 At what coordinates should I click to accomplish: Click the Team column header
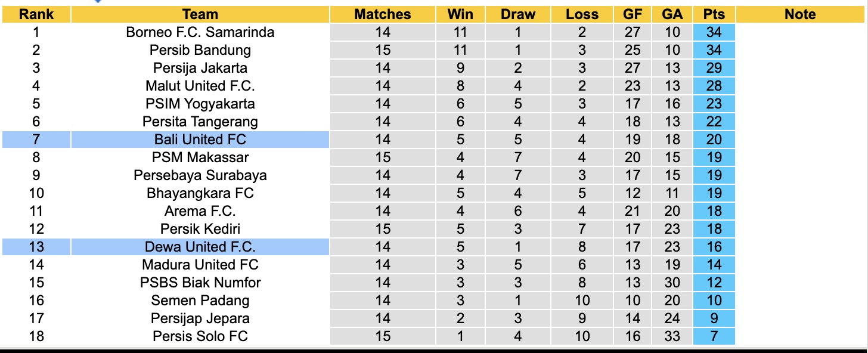pyautogui.click(x=200, y=14)
